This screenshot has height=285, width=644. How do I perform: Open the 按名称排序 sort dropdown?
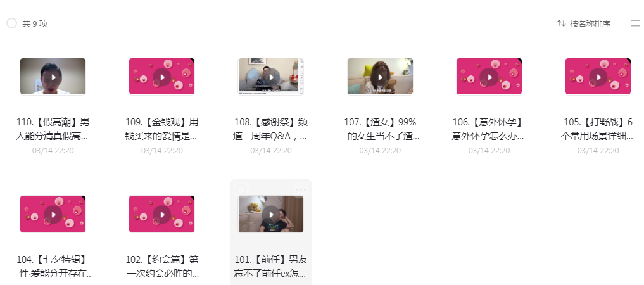pyautogui.click(x=590, y=23)
